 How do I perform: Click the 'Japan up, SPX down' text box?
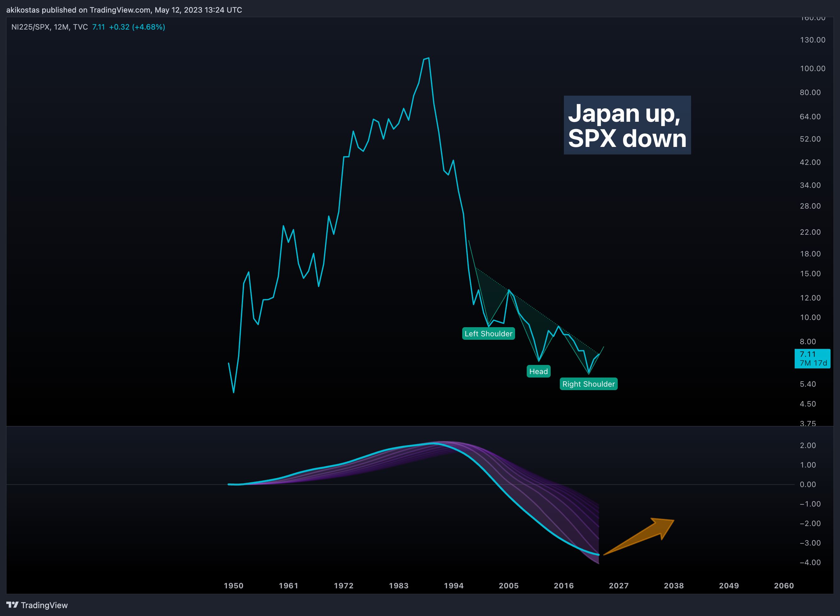(x=627, y=125)
